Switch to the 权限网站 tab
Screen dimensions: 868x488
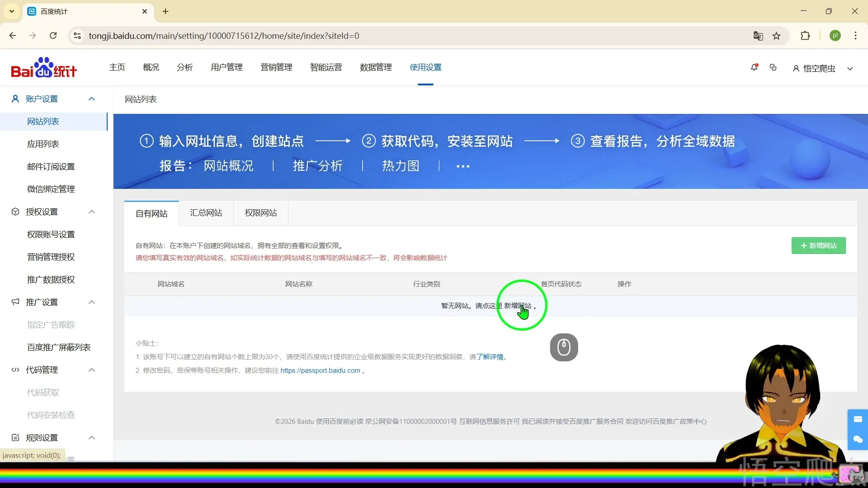261,213
